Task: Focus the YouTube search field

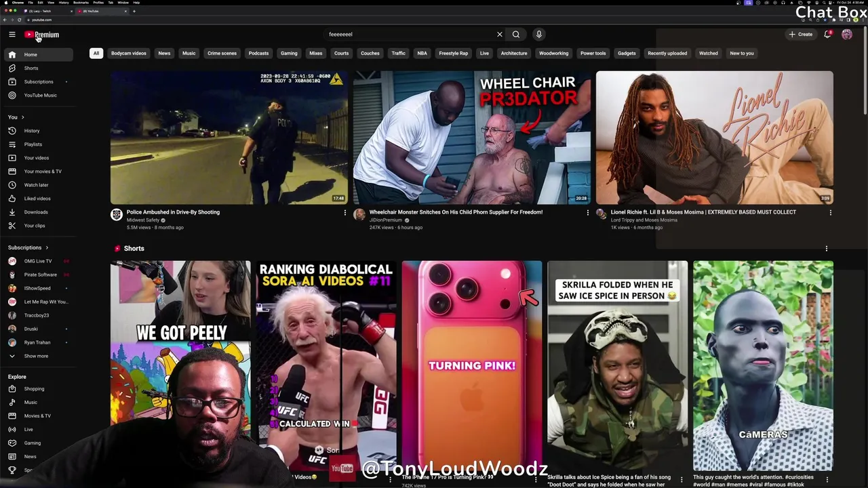Action: (410, 35)
